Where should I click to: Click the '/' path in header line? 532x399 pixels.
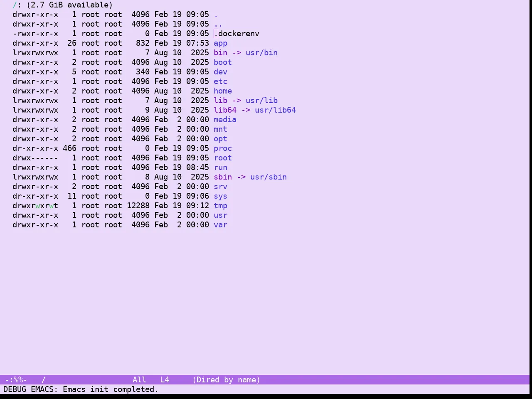pyautogui.click(x=15, y=5)
